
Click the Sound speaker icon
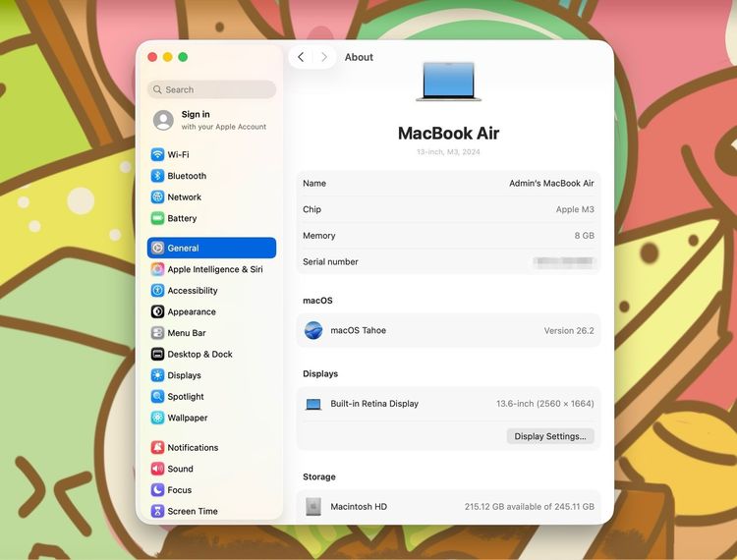pos(157,469)
